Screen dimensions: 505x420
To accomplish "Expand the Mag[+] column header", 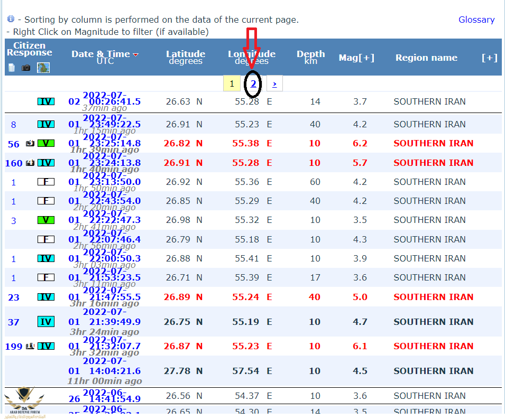I will tap(356, 58).
